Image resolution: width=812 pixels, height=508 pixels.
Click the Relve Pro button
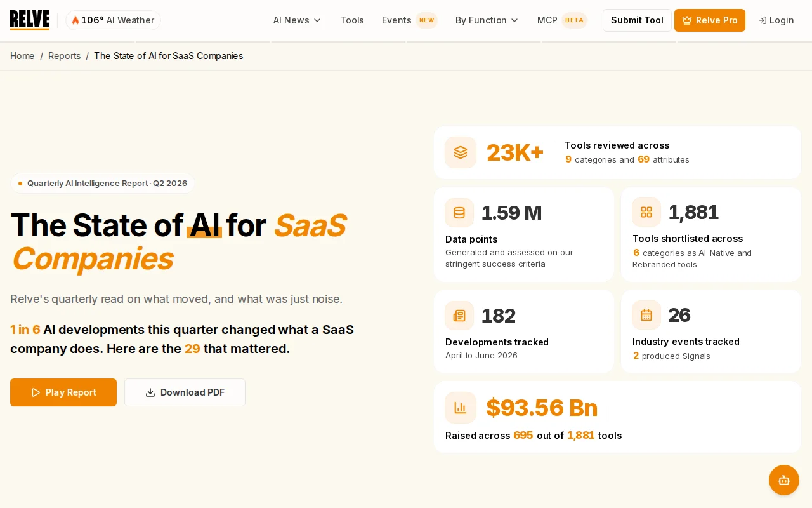coord(710,20)
